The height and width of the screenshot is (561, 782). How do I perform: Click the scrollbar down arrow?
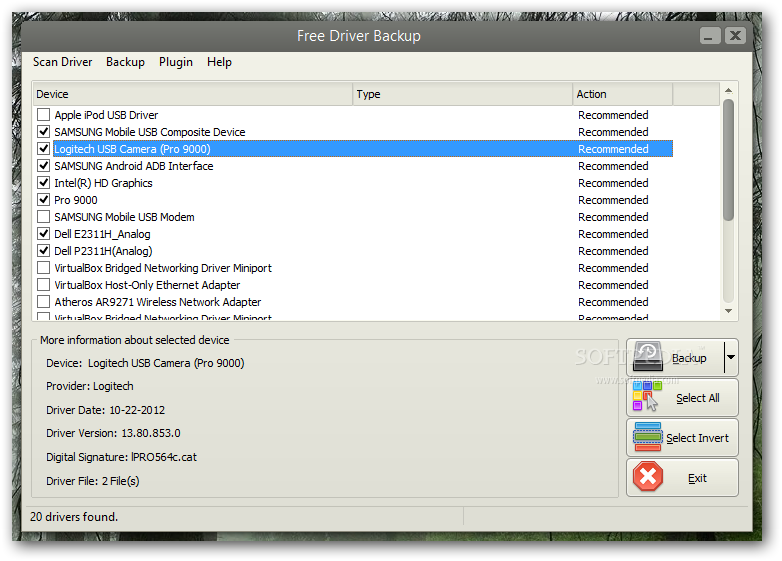(x=728, y=311)
